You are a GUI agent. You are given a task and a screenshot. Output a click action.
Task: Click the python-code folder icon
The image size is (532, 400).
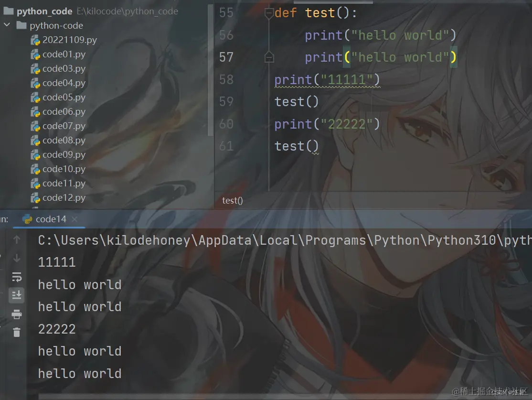tap(21, 25)
